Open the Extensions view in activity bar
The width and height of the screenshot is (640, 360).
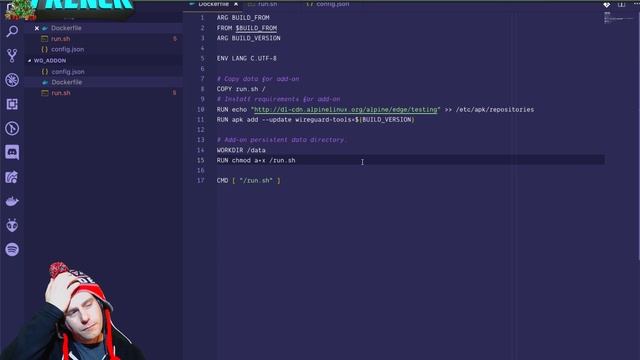(x=12, y=104)
